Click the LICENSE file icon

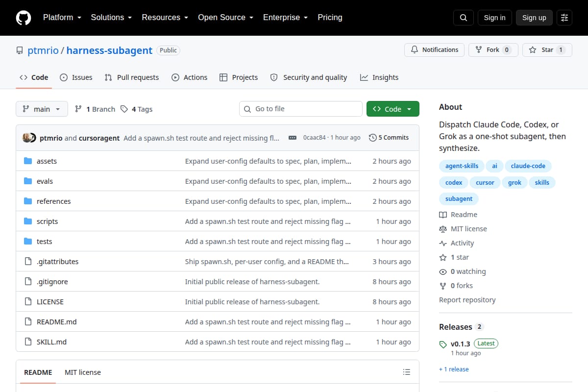click(28, 302)
